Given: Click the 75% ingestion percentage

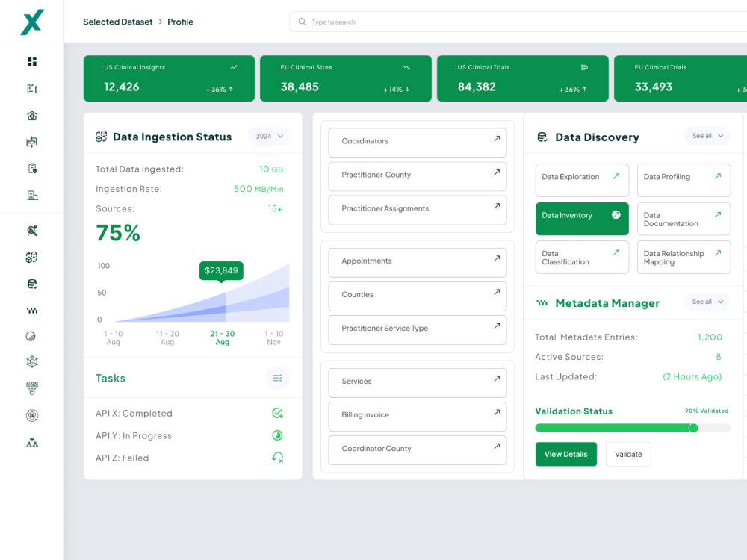Looking at the screenshot, I should (x=118, y=233).
